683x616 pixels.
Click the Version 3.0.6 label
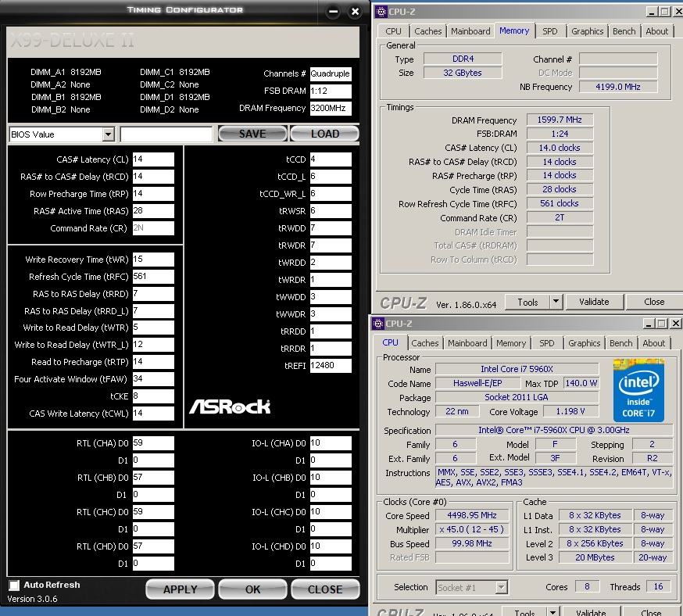point(32,599)
